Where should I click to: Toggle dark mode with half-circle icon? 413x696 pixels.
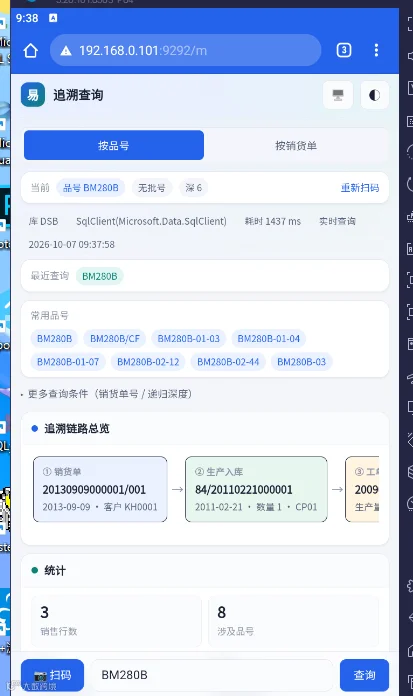coord(374,95)
